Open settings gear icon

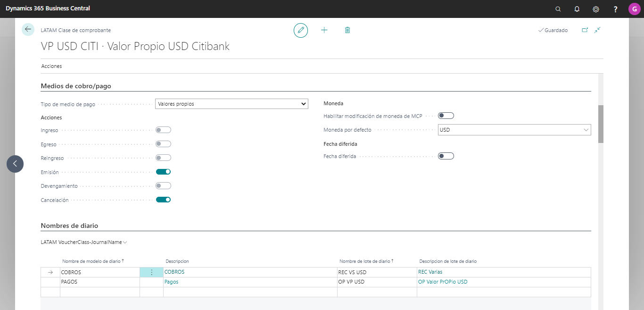pyautogui.click(x=596, y=9)
